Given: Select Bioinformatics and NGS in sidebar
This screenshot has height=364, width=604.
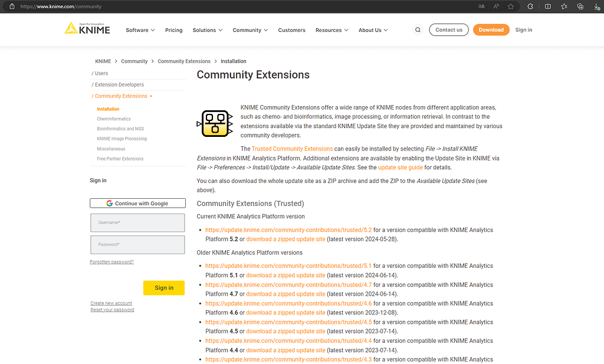Looking at the screenshot, I should (x=120, y=129).
